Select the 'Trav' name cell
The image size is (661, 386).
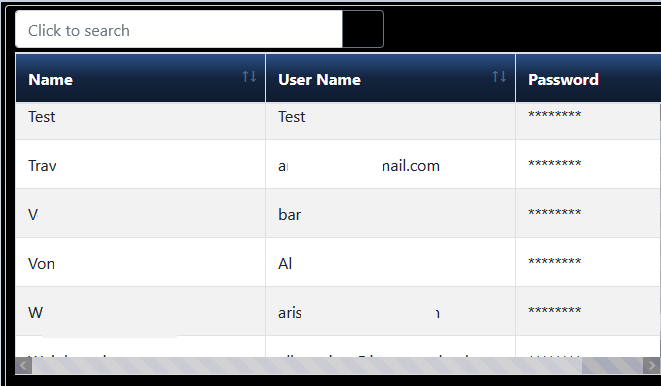[140, 164]
